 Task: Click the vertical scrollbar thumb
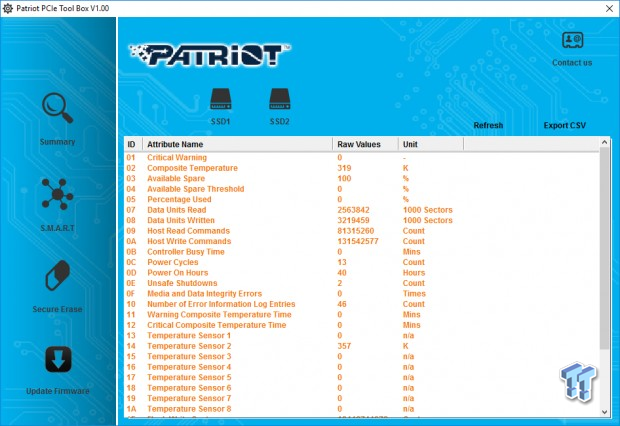[x=605, y=248]
